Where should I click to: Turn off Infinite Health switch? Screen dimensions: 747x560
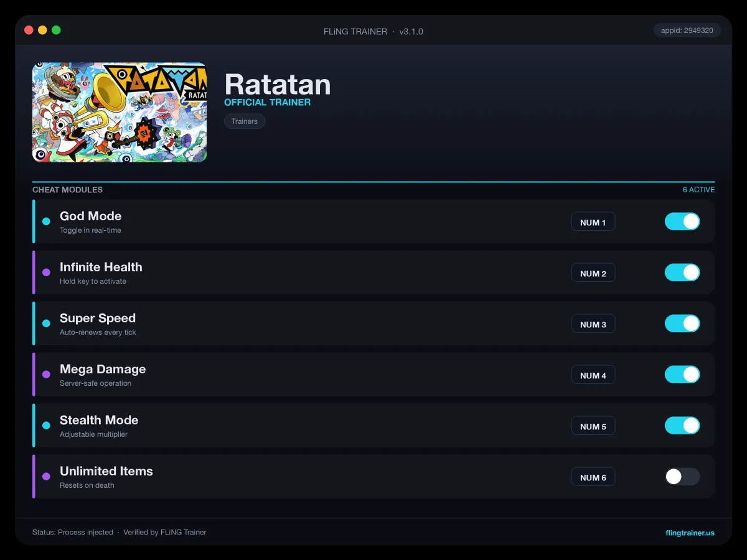(682, 273)
